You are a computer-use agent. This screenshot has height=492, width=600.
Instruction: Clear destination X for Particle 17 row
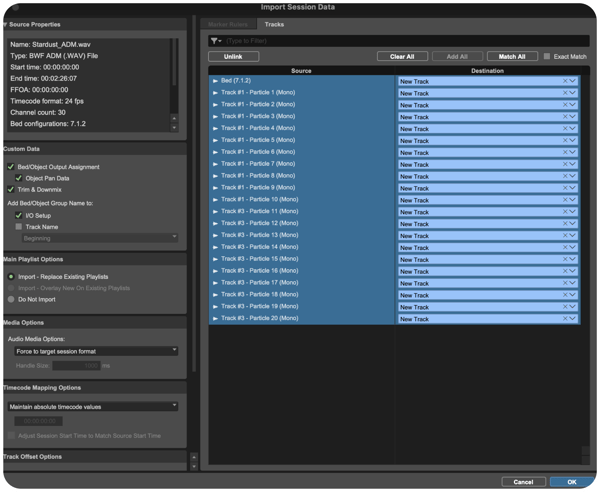(565, 283)
